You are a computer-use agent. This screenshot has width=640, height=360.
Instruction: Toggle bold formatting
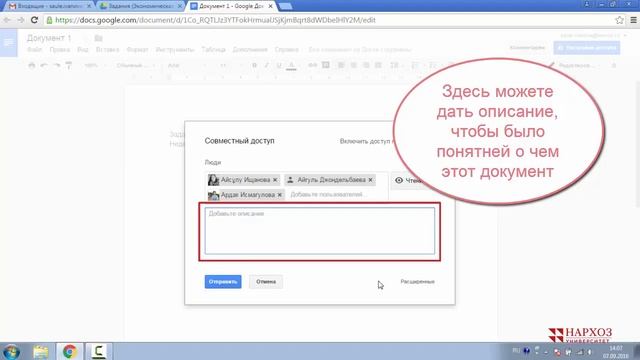[254, 65]
